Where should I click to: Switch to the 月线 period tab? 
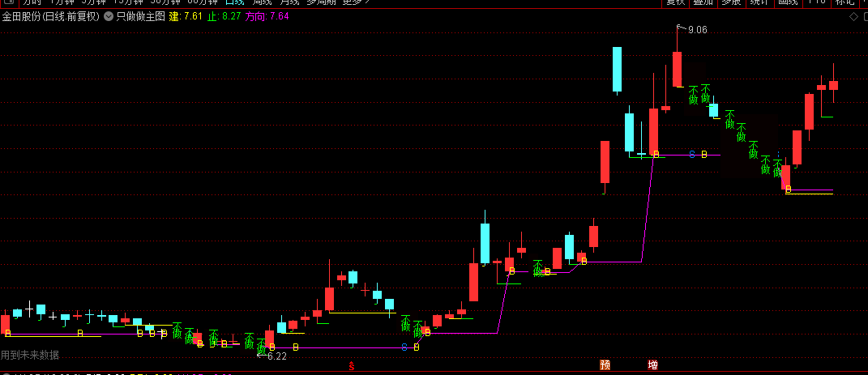(289, 2)
